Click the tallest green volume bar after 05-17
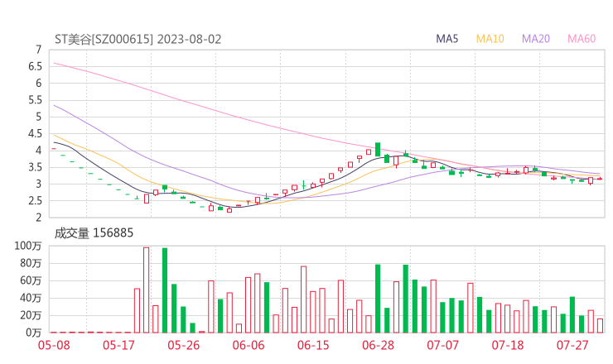The height and width of the screenshot is (364, 613). 165,290
